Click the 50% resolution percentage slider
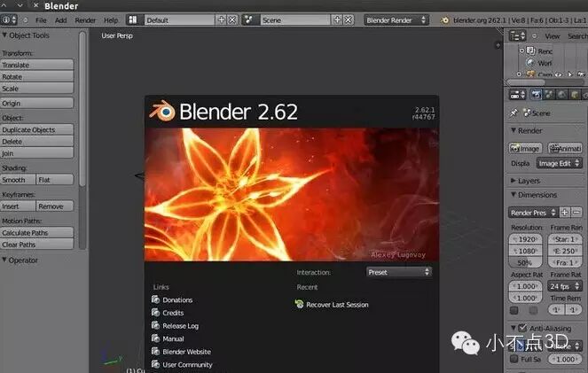The image size is (588, 373). coord(525,262)
